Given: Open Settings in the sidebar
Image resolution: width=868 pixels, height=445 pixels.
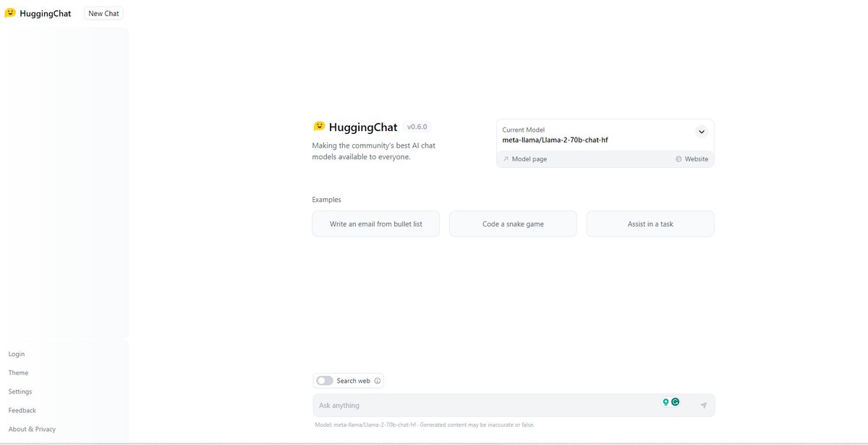Looking at the screenshot, I should (20, 391).
